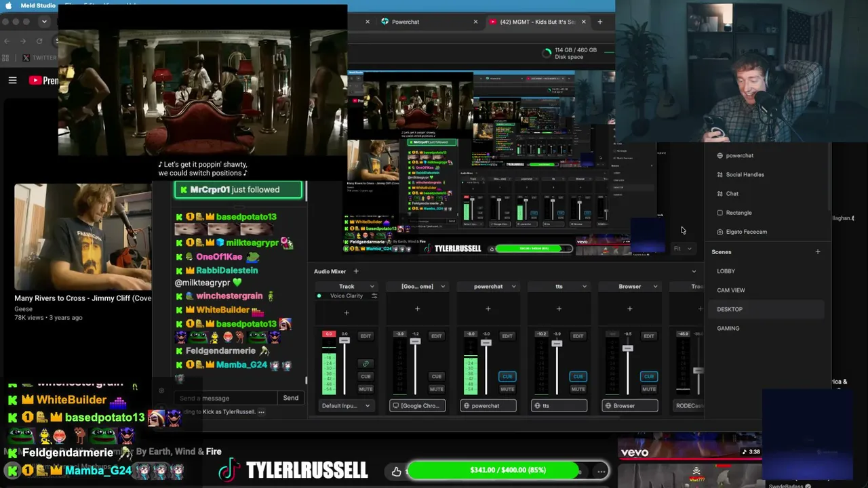Open the first Track channel dropdown
The width and height of the screenshot is (868, 488).
point(372,287)
